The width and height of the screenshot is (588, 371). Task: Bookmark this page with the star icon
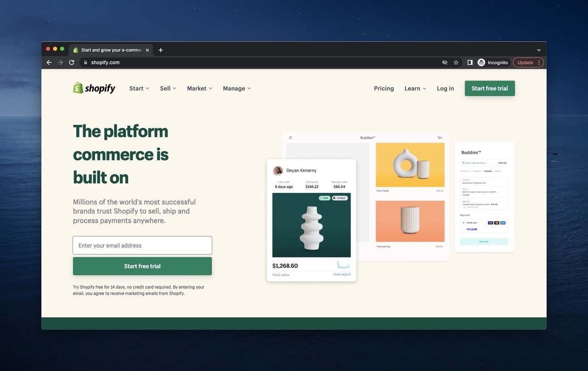(x=456, y=62)
